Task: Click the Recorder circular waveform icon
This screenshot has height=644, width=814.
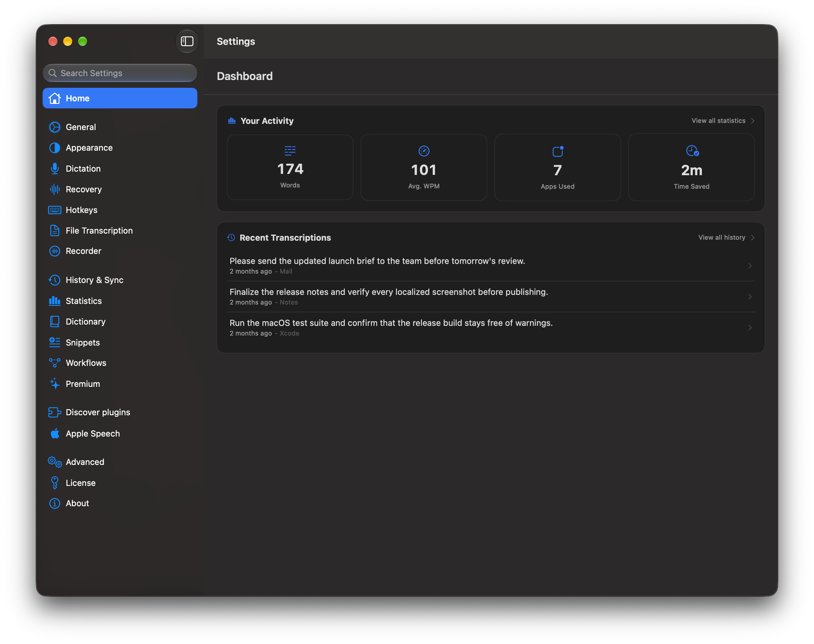Action: tap(55, 251)
